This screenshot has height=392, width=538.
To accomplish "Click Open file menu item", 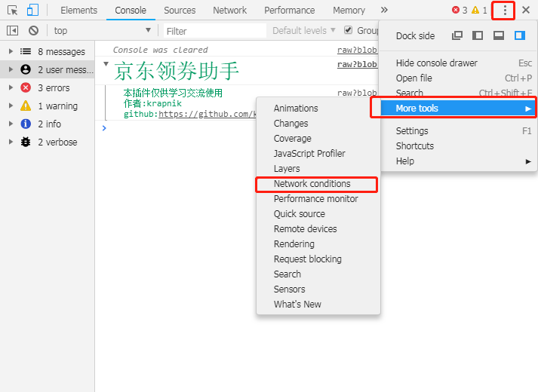I will click(x=458, y=78).
